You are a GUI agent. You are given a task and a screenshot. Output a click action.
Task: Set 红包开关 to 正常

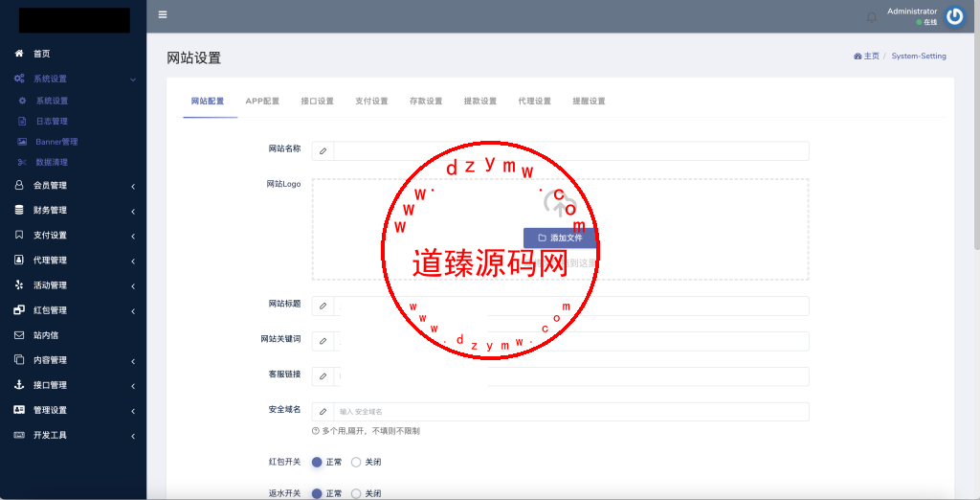click(317, 463)
